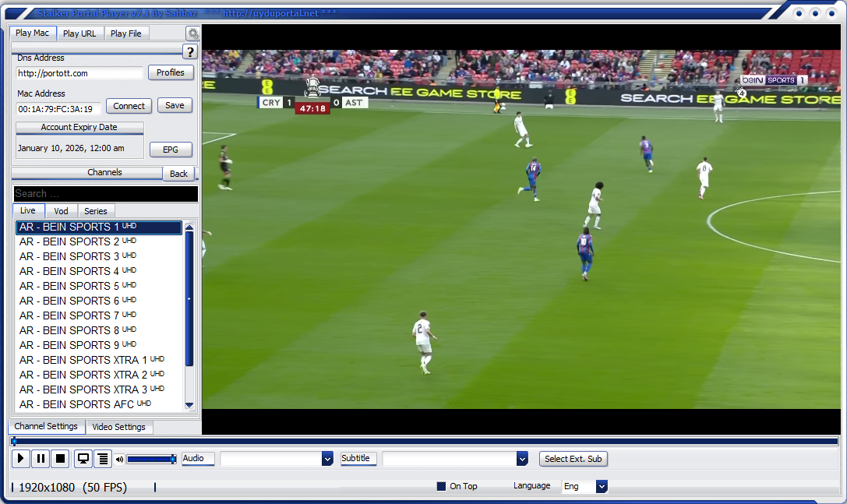
Task: Select AR - BEIN SPORTS XTRA 3 UHD channel
Action: [x=99, y=389]
